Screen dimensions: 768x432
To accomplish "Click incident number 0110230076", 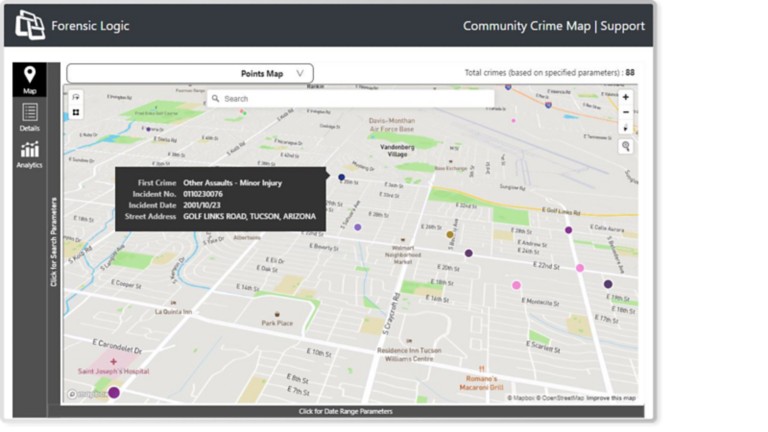I will pos(203,194).
